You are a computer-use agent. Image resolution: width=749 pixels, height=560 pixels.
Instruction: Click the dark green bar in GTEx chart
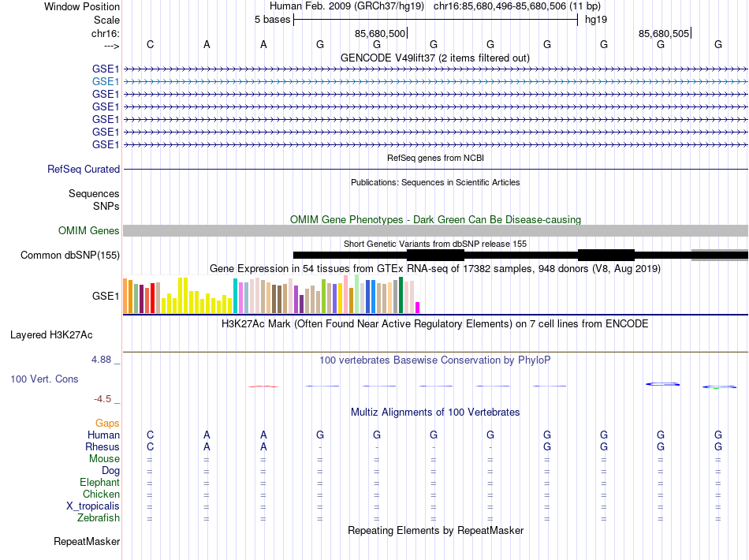pyautogui.click(x=401, y=295)
